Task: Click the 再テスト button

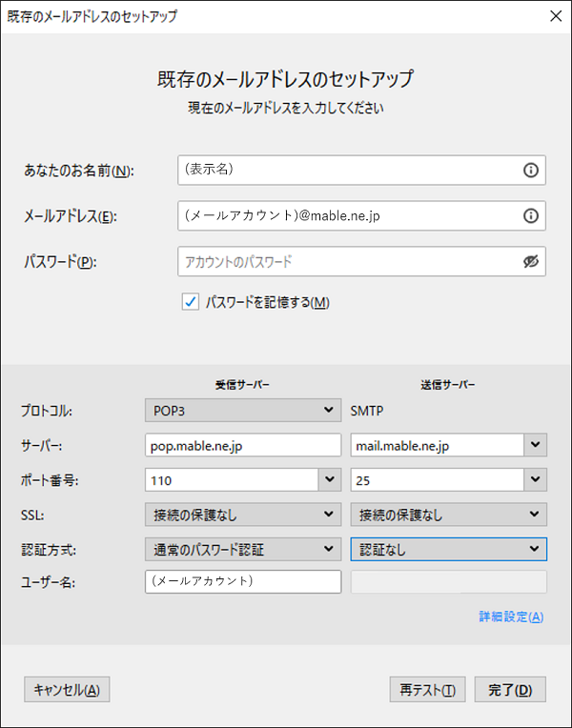Action: (x=427, y=690)
